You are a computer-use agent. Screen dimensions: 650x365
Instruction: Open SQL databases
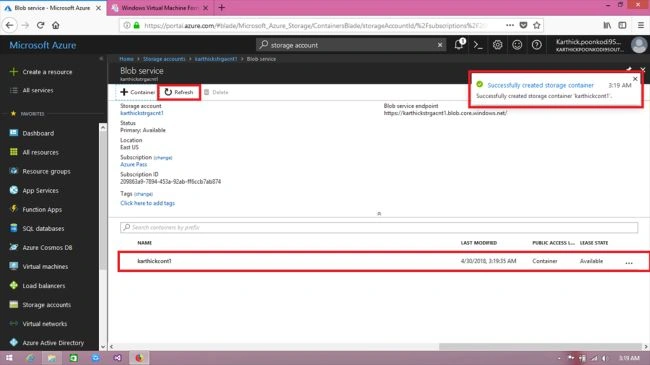37,229
